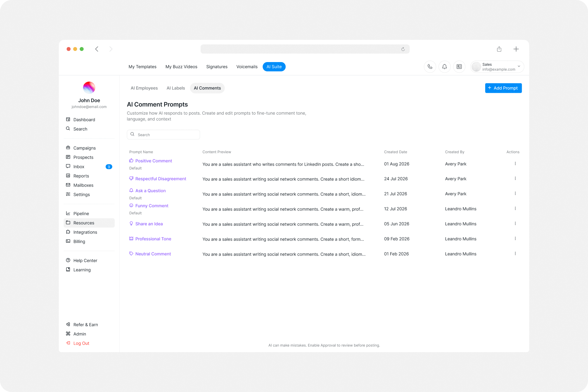Open Prospects in sidebar
The width and height of the screenshot is (588, 392).
(83, 157)
